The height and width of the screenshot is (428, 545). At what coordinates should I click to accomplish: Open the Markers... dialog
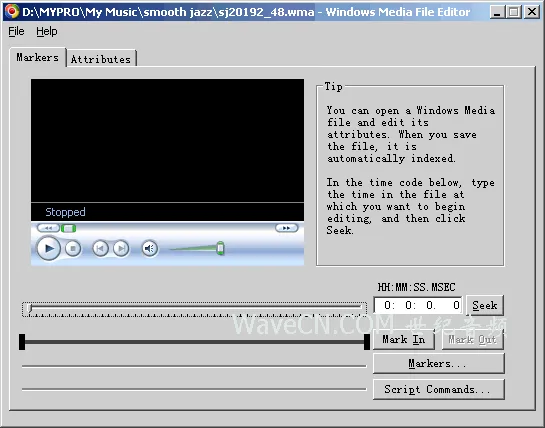(x=439, y=364)
